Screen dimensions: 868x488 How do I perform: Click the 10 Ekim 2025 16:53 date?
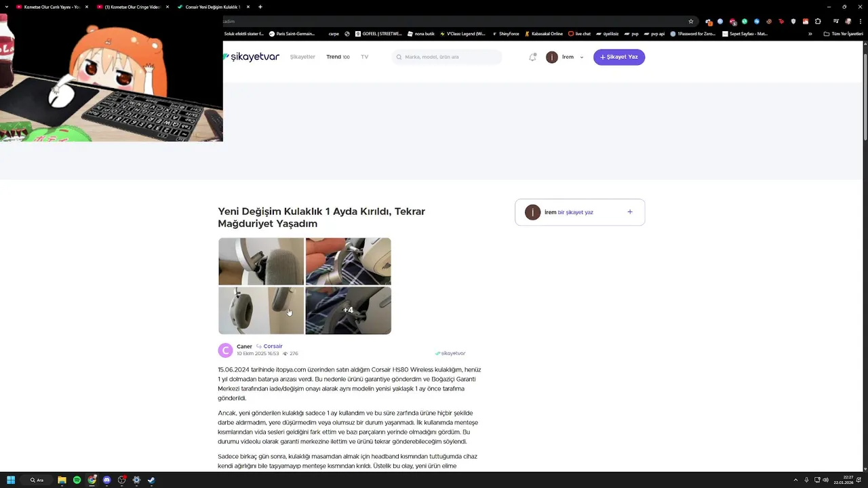click(x=258, y=354)
